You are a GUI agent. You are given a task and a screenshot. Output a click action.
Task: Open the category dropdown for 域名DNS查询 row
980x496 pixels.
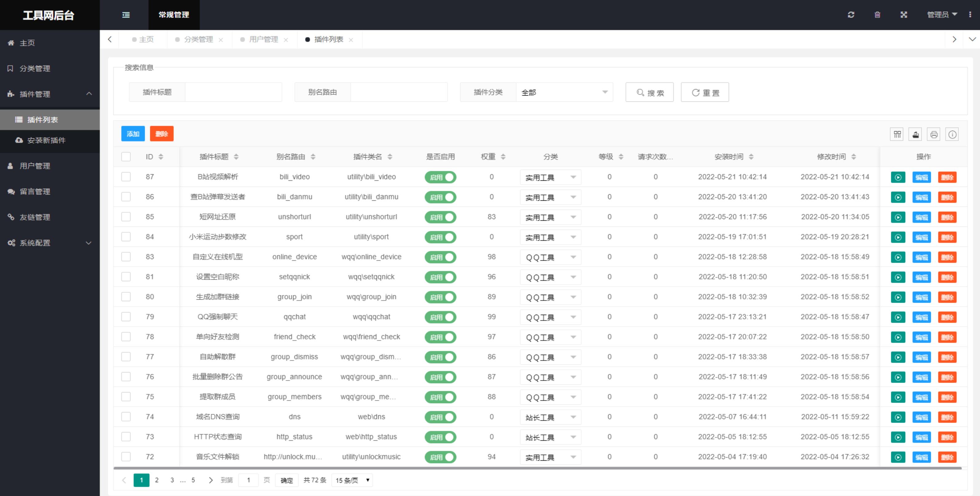[550, 417]
